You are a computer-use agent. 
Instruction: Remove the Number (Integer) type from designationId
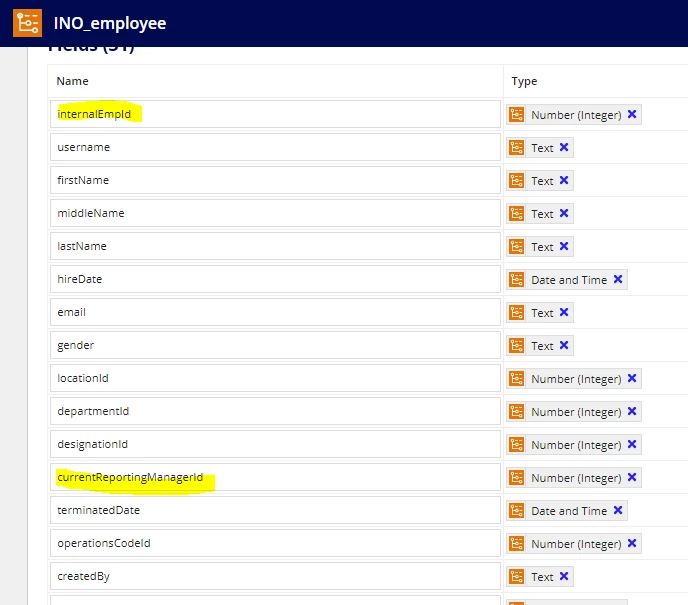pos(632,444)
